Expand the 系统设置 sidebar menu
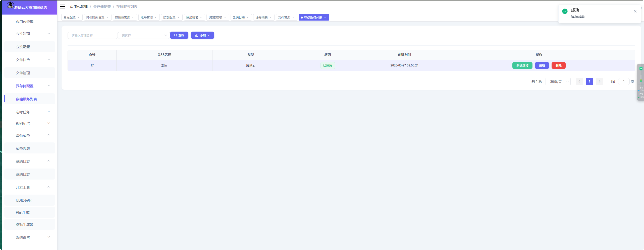Viewport: 644px width, 250px height. [x=30, y=237]
